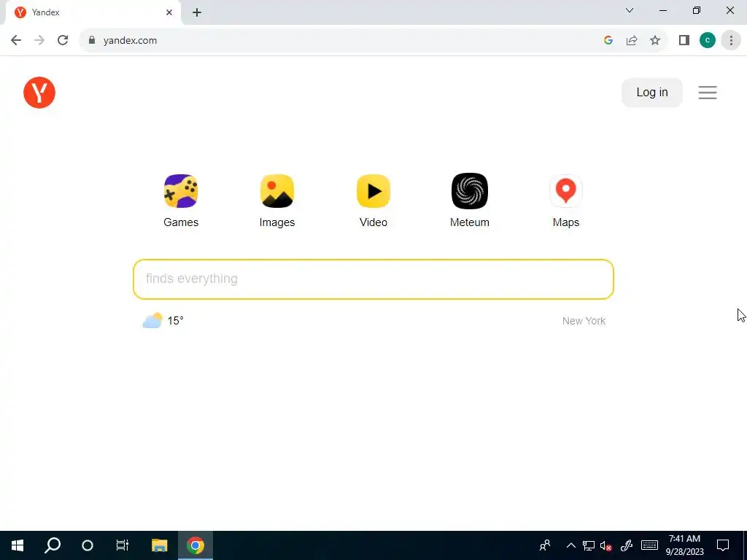747x560 pixels.
Task: Open the Yandex hamburger menu
Action: [x=708, y=93]
